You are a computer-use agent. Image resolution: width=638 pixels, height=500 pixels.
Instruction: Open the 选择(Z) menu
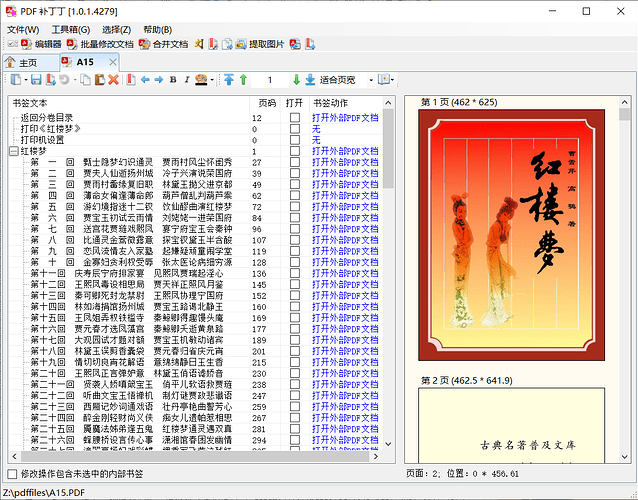coord(116,30)
